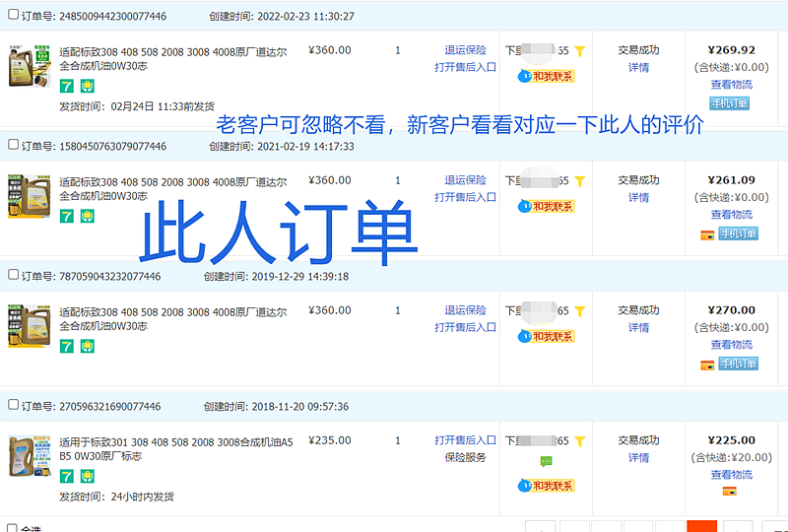
Task: Click 打开售后入口 in the 2018 order
Action: pos(465,440)
